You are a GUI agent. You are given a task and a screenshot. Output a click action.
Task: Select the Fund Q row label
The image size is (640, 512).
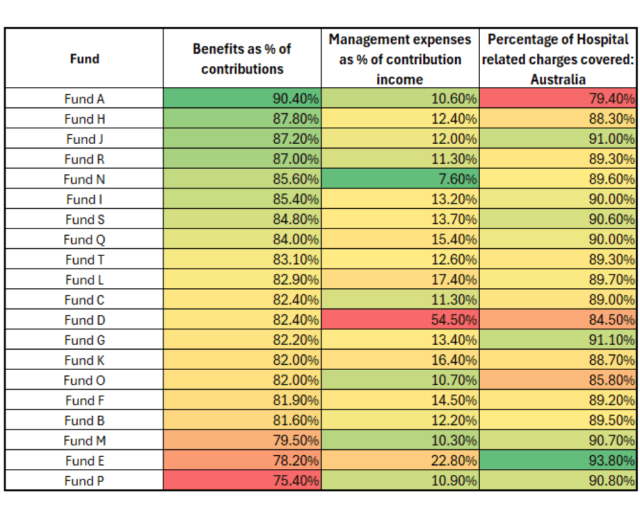tap(85, 239)
